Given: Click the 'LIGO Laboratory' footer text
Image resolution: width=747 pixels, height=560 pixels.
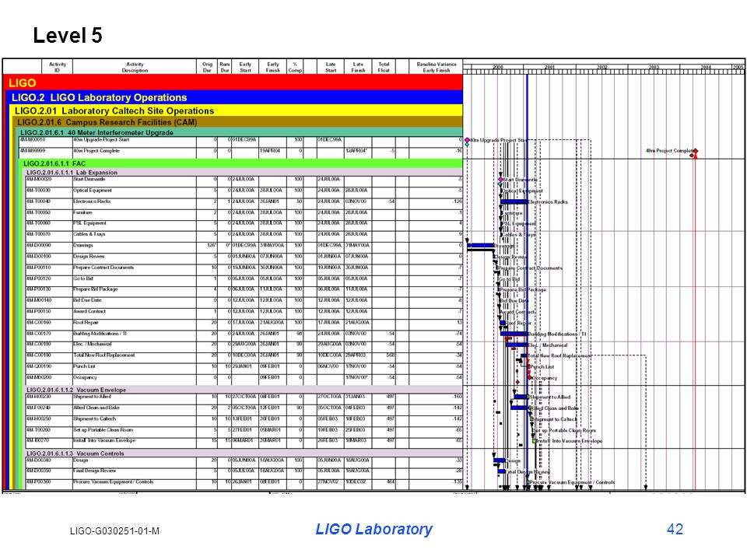Looking at the screenshot, I should (374, 529).
